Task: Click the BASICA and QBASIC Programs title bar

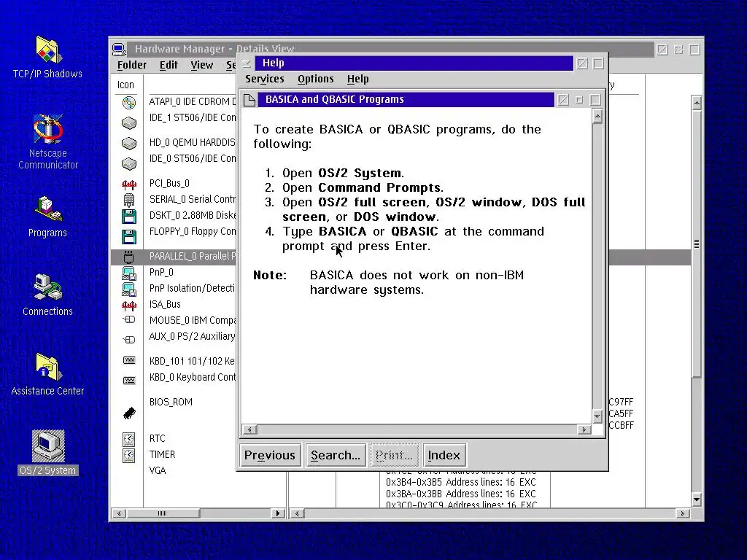Action: click(406, 99)
